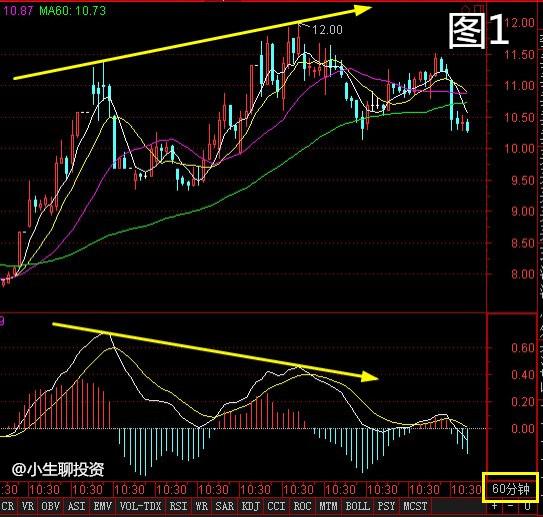Click the minus zoom button
The image size is (543, 517).
click(511, 506)
